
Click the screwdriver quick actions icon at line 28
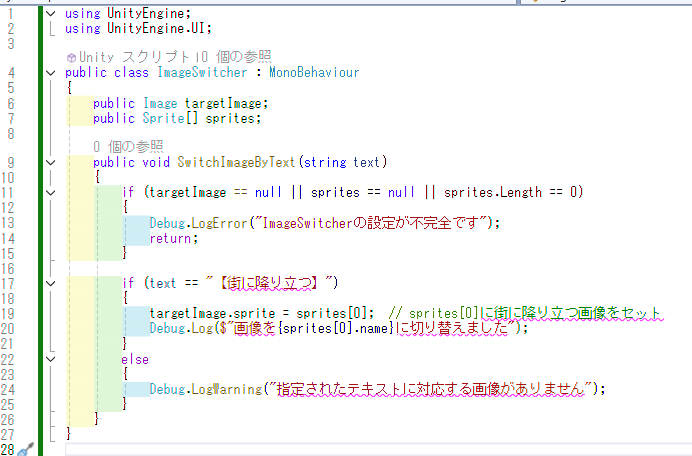click(x=26, y=449)
